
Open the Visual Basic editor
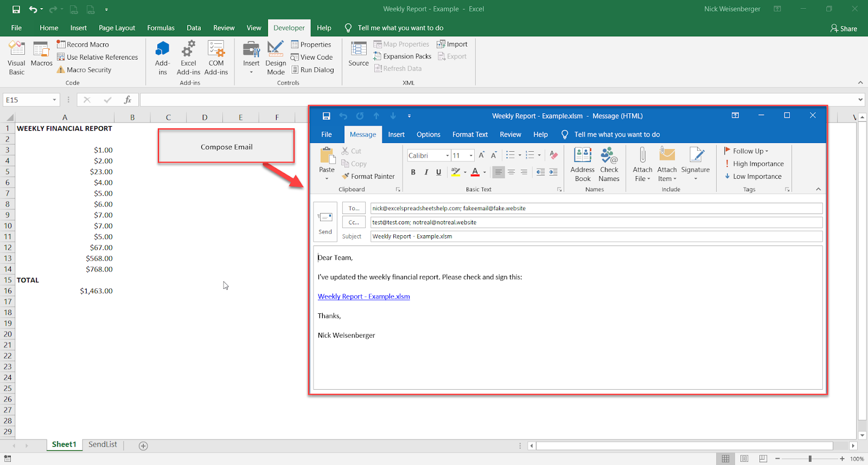pos(16,58)
